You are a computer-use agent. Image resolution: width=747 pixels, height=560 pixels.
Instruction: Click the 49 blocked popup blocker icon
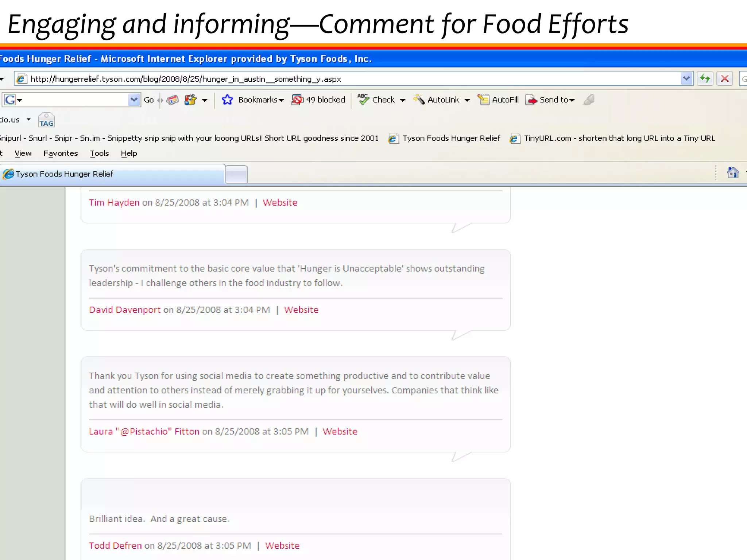click(x=297, y=100)
